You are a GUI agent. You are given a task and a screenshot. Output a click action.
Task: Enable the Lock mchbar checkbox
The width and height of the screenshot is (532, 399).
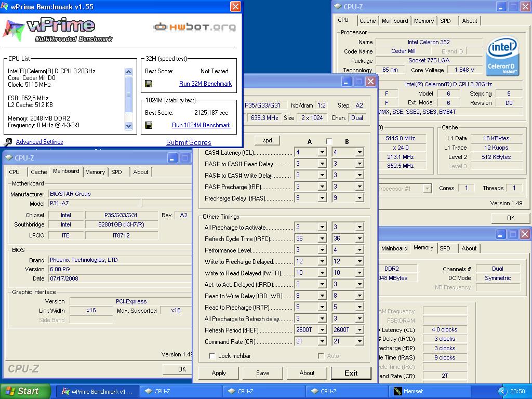pos(212,356)
